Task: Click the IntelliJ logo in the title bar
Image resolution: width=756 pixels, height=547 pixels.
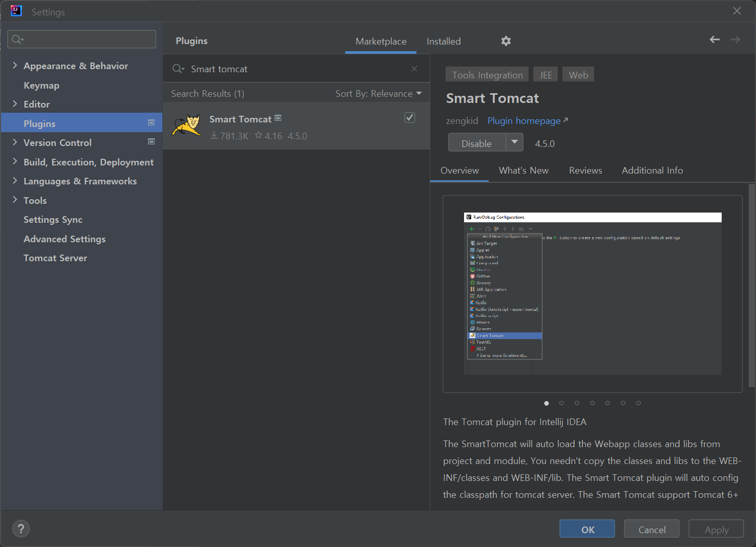Action: pos(16,11)
